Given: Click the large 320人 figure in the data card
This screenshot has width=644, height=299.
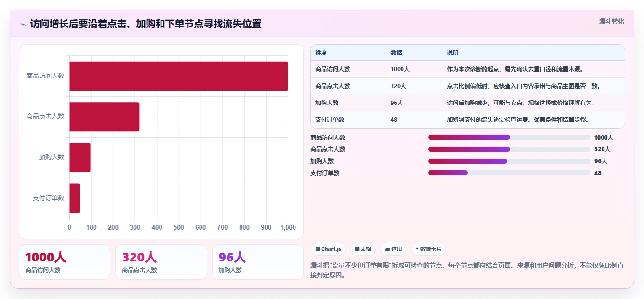Looking at the screenshot, I should 139,258.
